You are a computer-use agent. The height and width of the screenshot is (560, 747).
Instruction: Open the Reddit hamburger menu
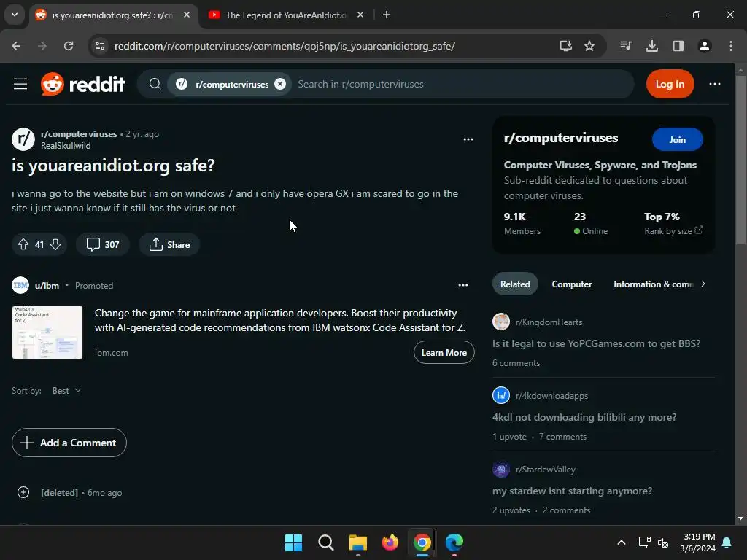tap(20, 85)
